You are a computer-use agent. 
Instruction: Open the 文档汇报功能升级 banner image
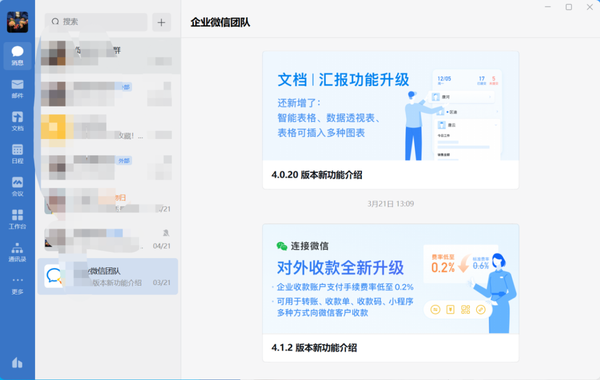[391, 106]
